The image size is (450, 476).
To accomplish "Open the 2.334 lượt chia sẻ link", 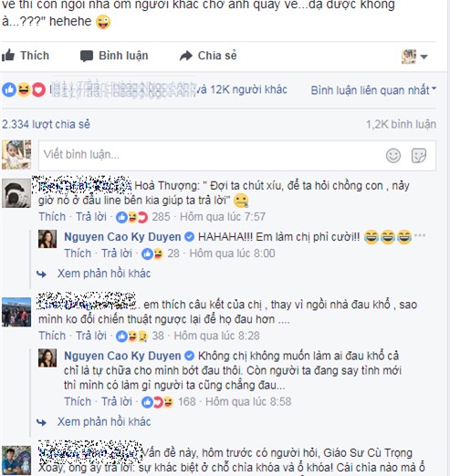I will [46, 124].
